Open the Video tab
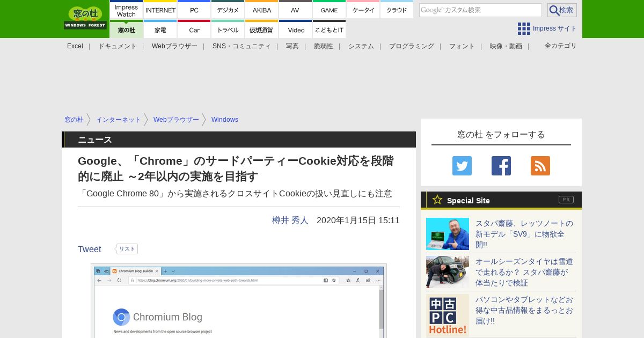This screenshot has height=338, width=644. pos(295,29)
